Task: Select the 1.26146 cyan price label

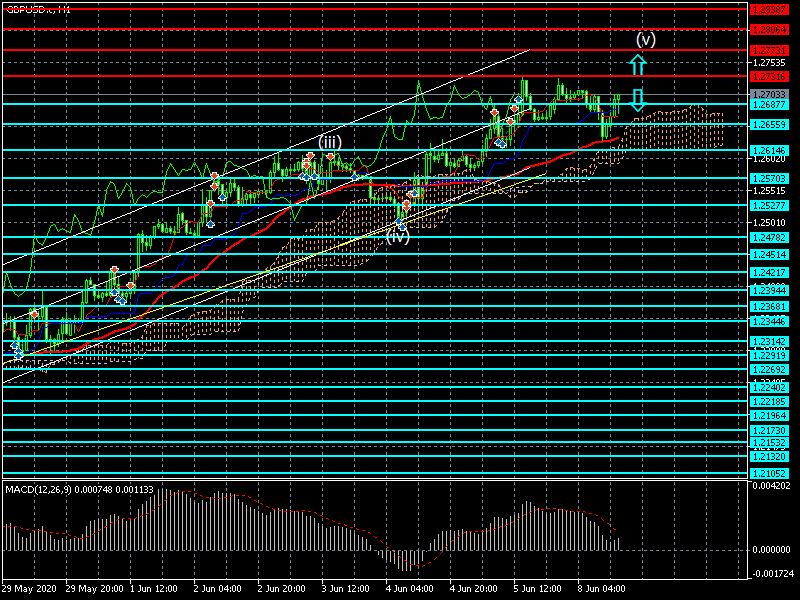Action: coord(769,151)
